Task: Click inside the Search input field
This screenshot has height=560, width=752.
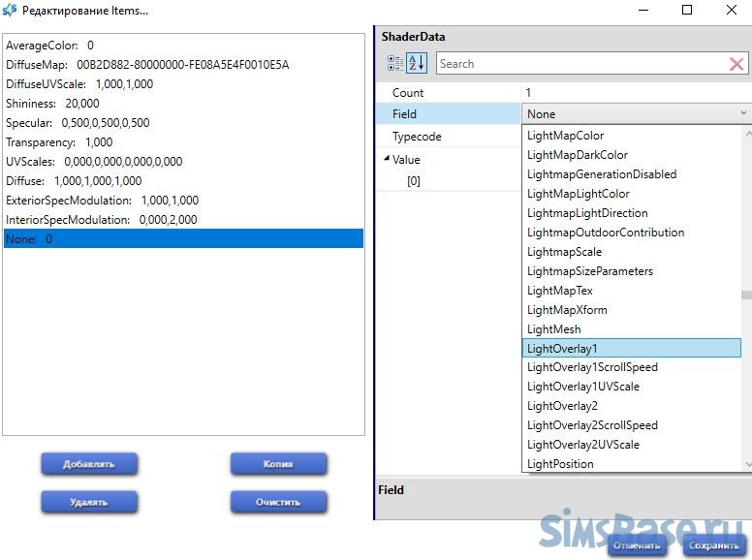Action: point(578,64)
